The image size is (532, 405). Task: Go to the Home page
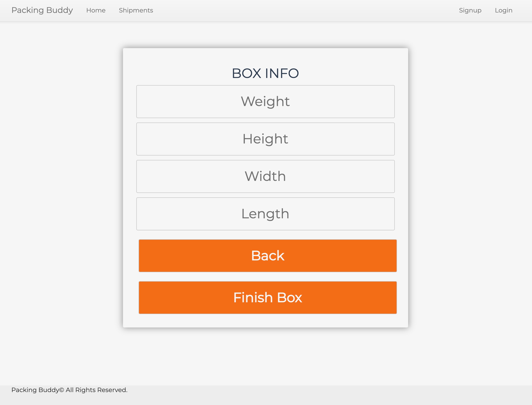96,10
